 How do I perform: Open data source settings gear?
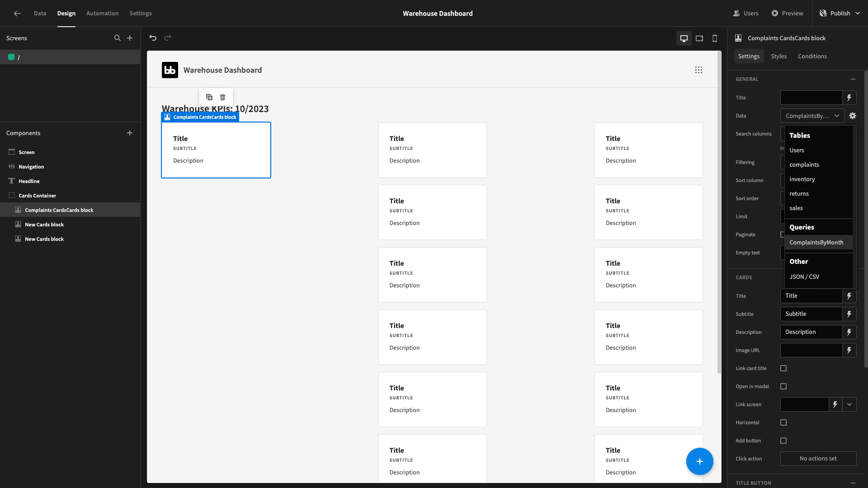click(x=853, y=116)
